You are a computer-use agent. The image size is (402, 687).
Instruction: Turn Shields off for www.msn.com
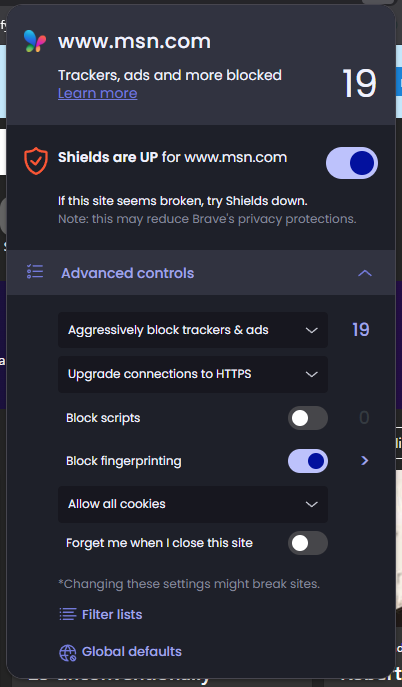click(352, 163)
